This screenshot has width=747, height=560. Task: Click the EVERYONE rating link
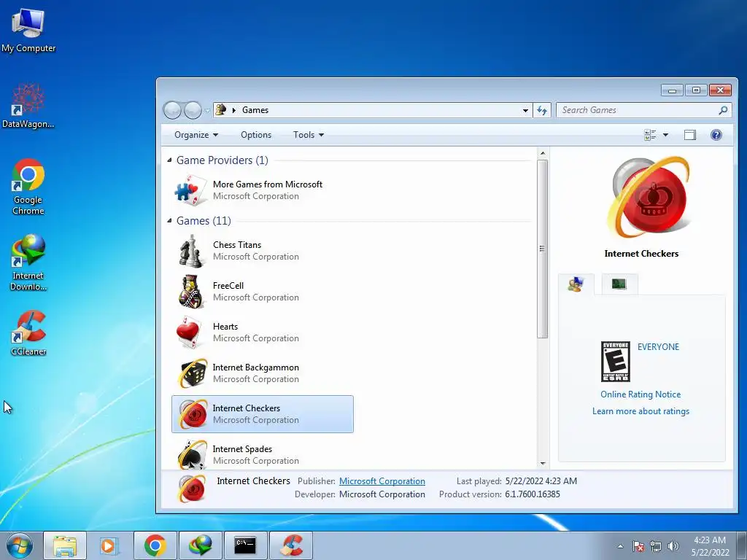pos(659,346)
